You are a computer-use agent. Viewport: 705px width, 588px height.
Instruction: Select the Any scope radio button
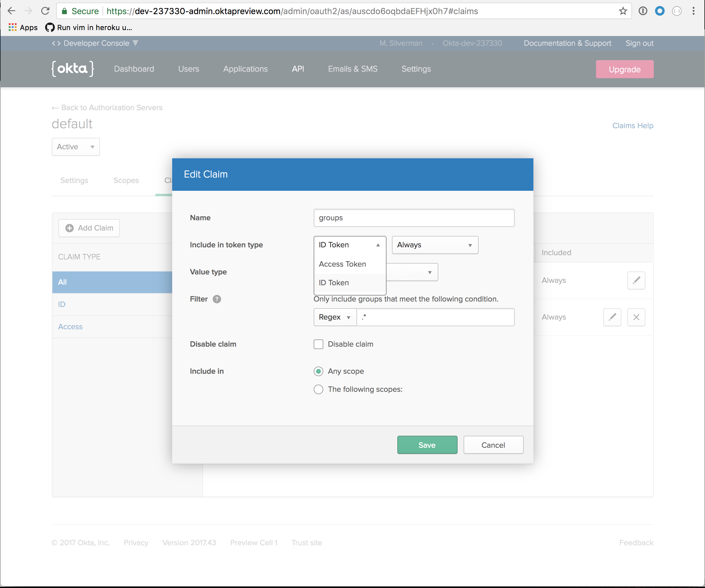pos(318,371)
